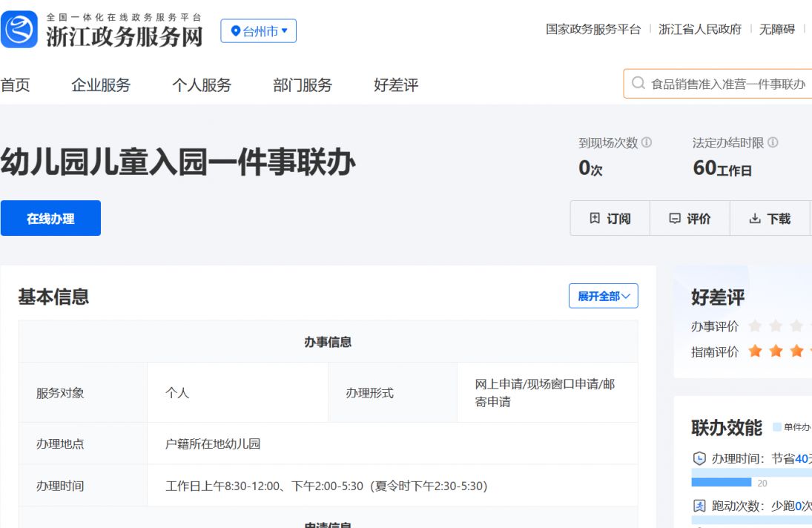Screen dimensions: 812x528
Task: Open the 好差评 nav item
Action: [396, 85]
